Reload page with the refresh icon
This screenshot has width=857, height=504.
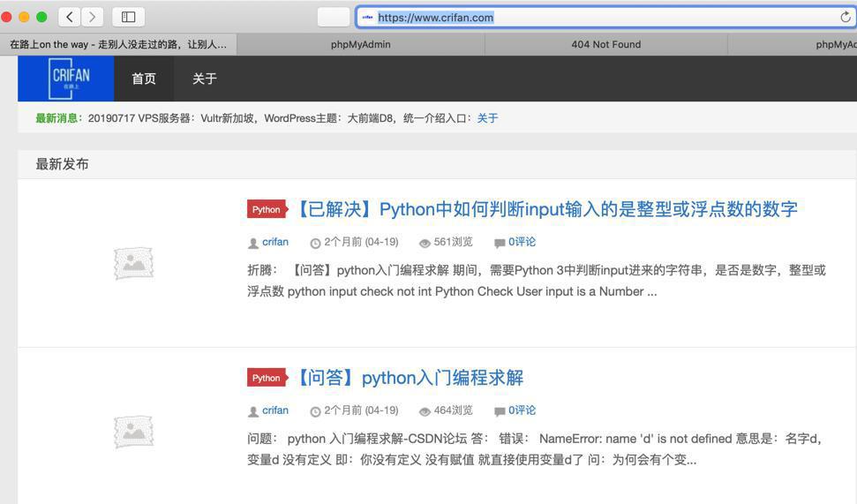[x=845, y=17]
